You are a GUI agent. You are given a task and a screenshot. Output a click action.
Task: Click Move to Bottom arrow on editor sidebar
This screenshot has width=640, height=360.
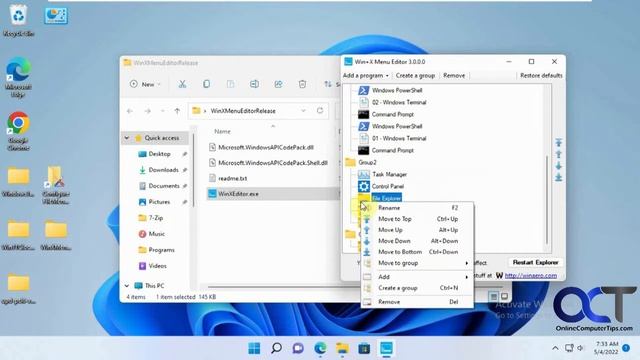(x=558, y=177)
